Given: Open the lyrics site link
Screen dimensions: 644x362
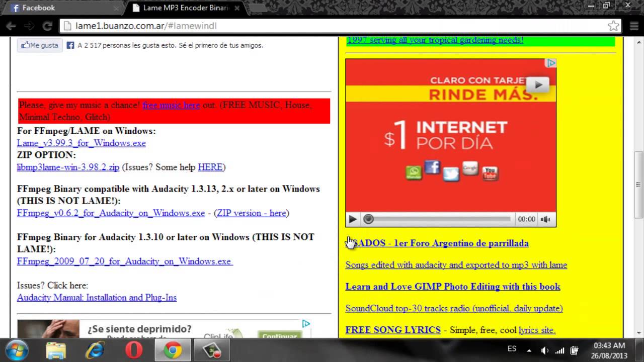Looking at the screenshot, I should 537,330.
